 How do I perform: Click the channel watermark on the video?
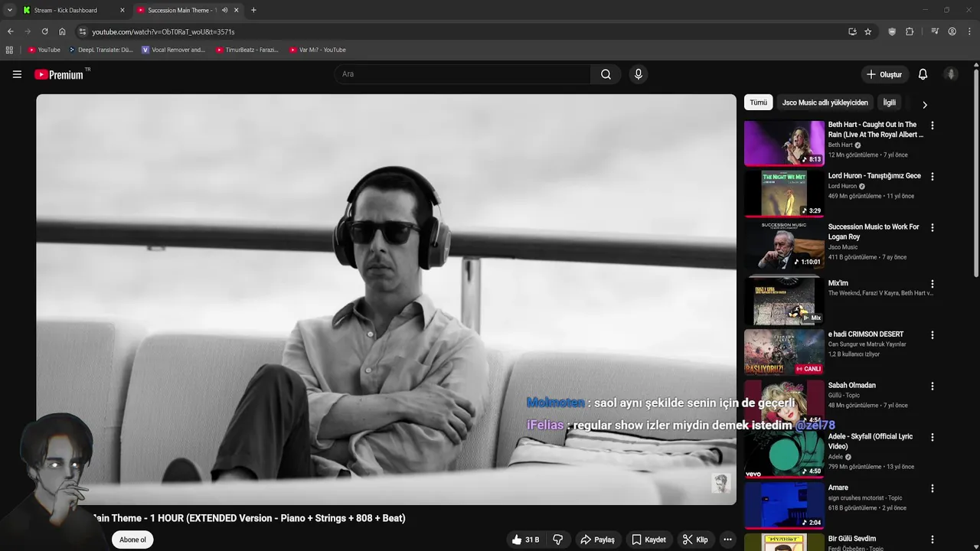(x=720, y=483)
